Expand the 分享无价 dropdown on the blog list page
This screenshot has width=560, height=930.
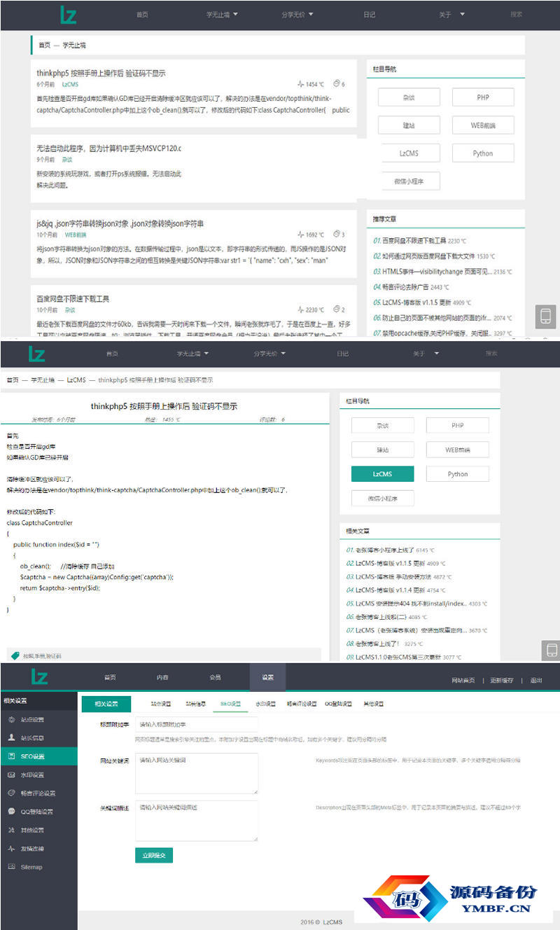pyautogui.click(x=311, y=14)
